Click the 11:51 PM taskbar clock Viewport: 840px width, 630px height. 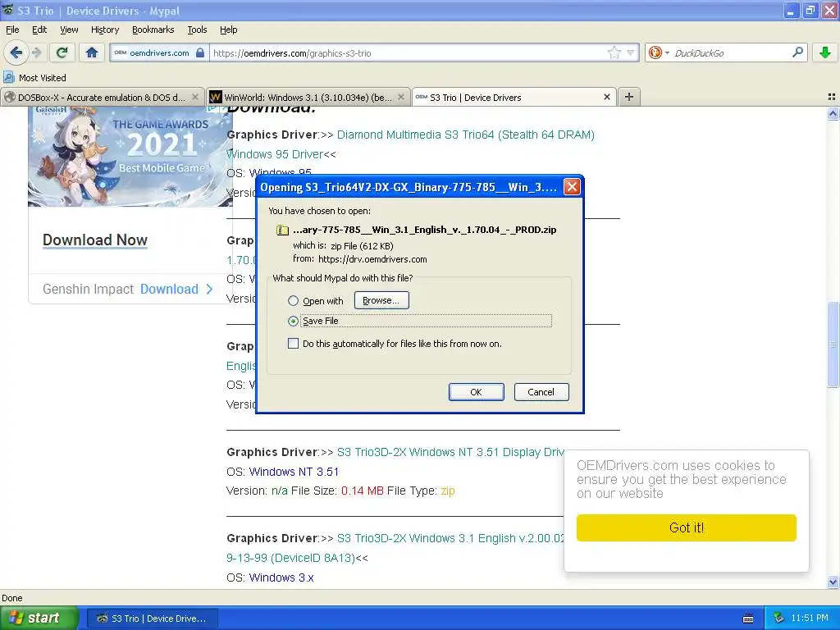[810, 618]
